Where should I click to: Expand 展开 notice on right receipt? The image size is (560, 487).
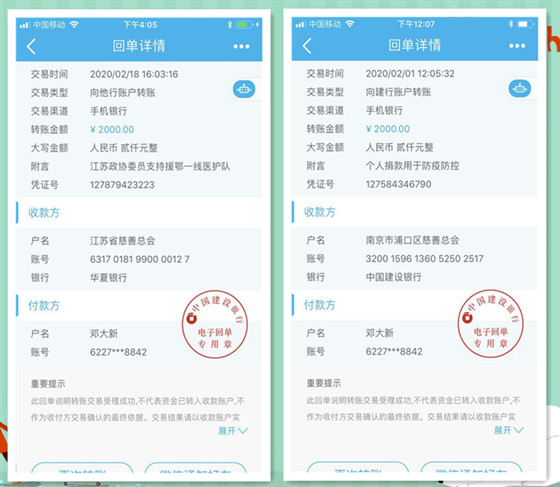pyautogui.click(x=508, y=430)
